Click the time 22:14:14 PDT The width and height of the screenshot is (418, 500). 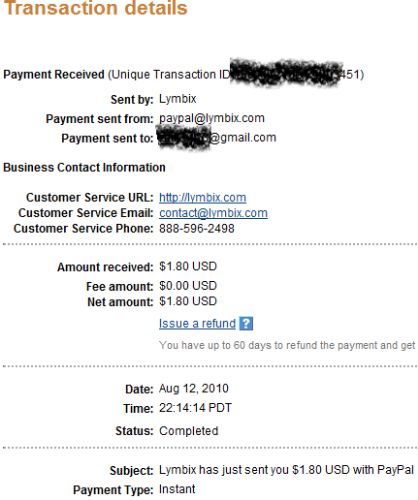pyautogui.click(x=195, y=408)
